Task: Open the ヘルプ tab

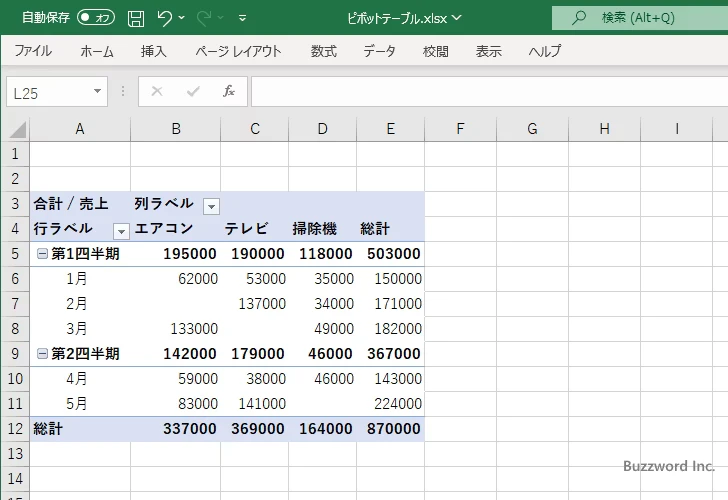Action: click(545, 51)
